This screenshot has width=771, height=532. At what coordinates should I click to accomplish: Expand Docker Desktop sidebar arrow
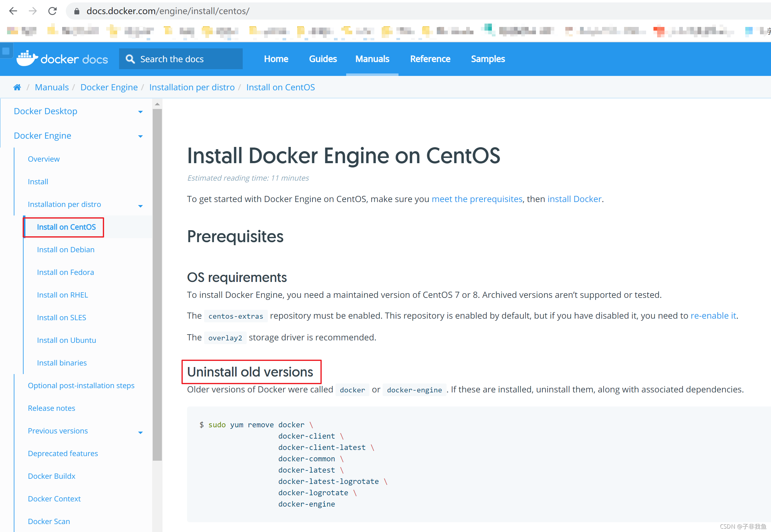(x=140, y=112)
